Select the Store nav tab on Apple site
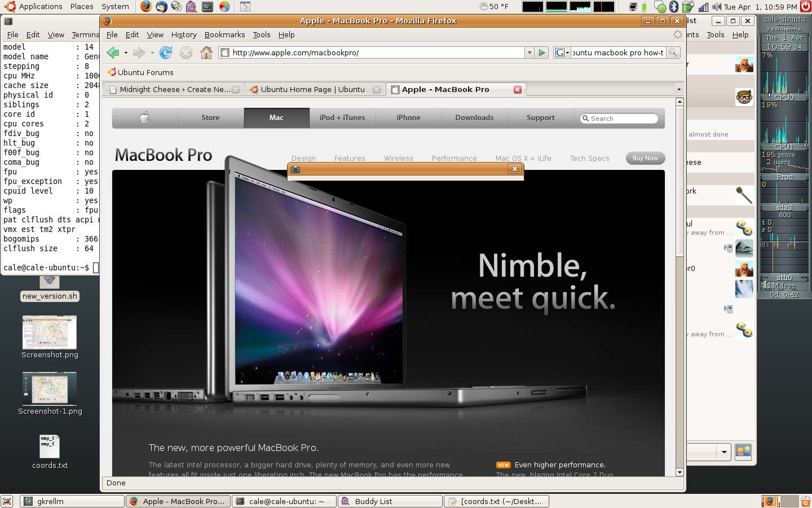812x508 pixels. pyautogui.click(x=210, y=117)
